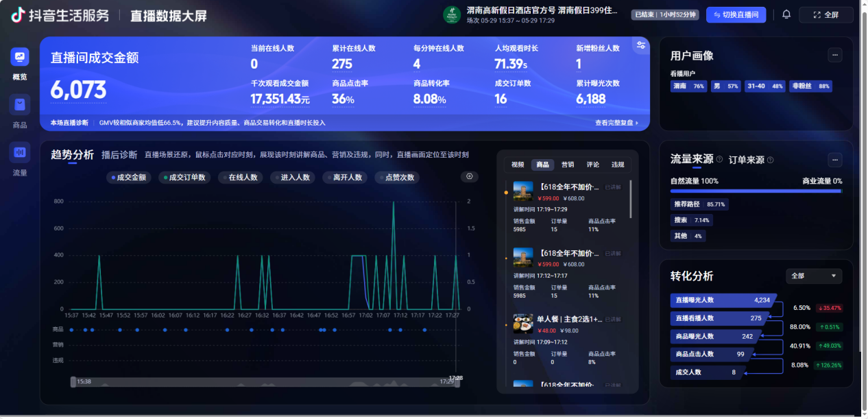Toggle the 离开人数 chart series

[x=345, y=177]
